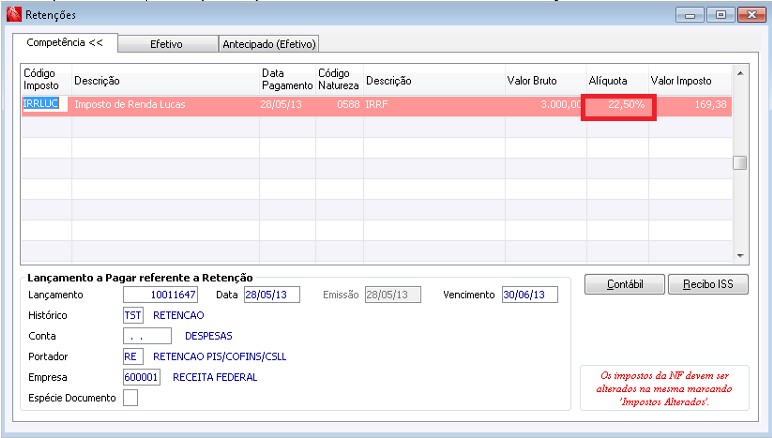Click the Valor Bruto column header
The height and width of the screenshot is (438, 772).
point(546,80)
